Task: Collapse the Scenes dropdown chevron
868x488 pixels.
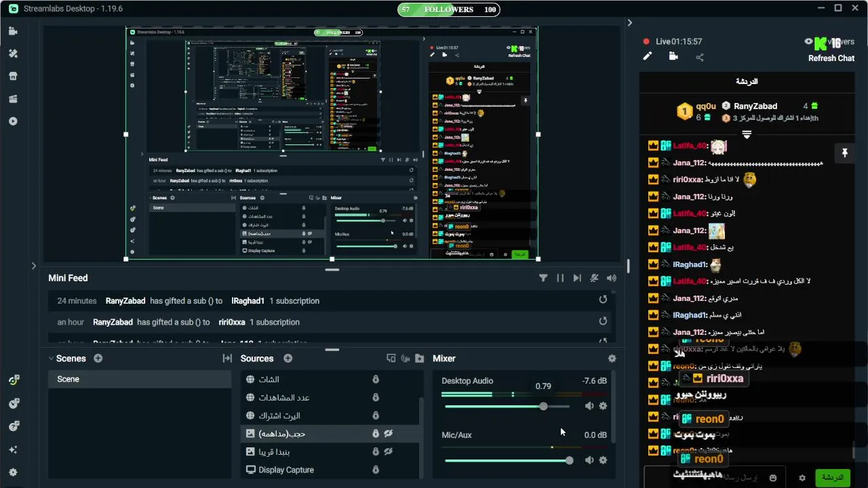Action: click(x=51, y=359)
